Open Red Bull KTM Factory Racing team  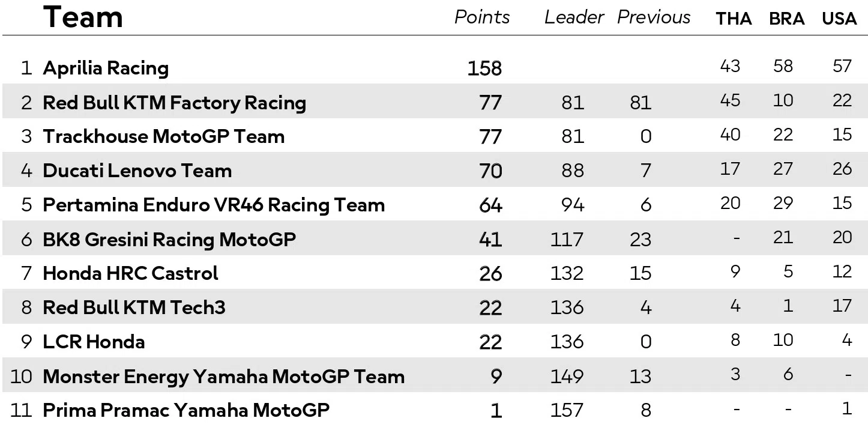174,103
